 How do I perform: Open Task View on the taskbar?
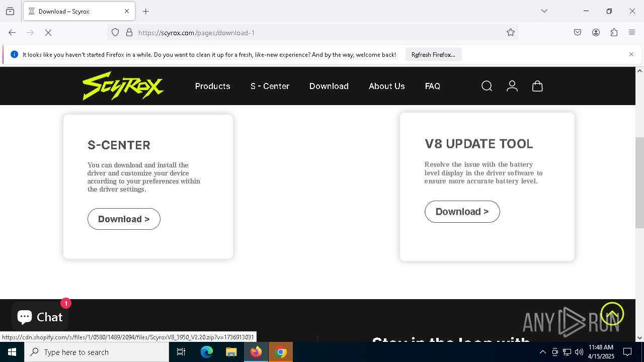[181, 352]
